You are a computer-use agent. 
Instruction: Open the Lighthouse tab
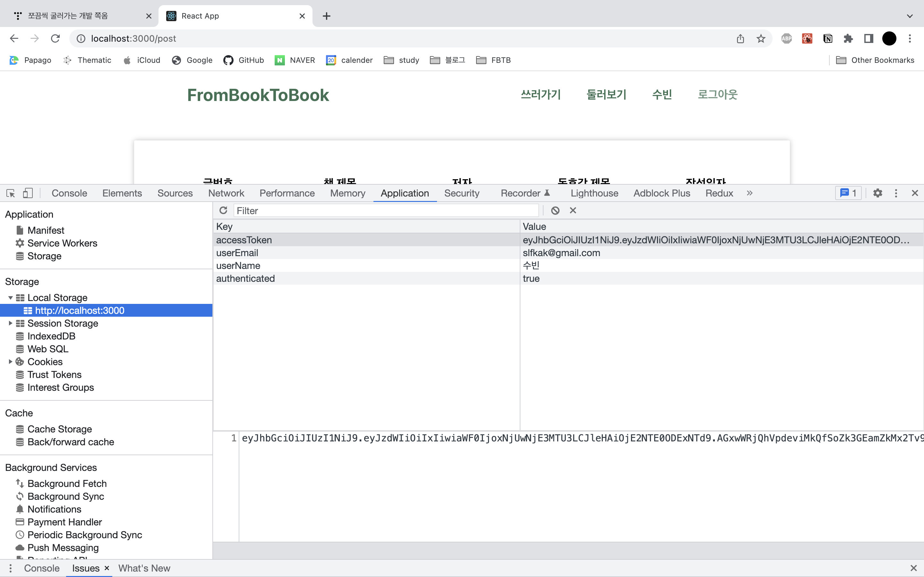click(x=594, y=193)
